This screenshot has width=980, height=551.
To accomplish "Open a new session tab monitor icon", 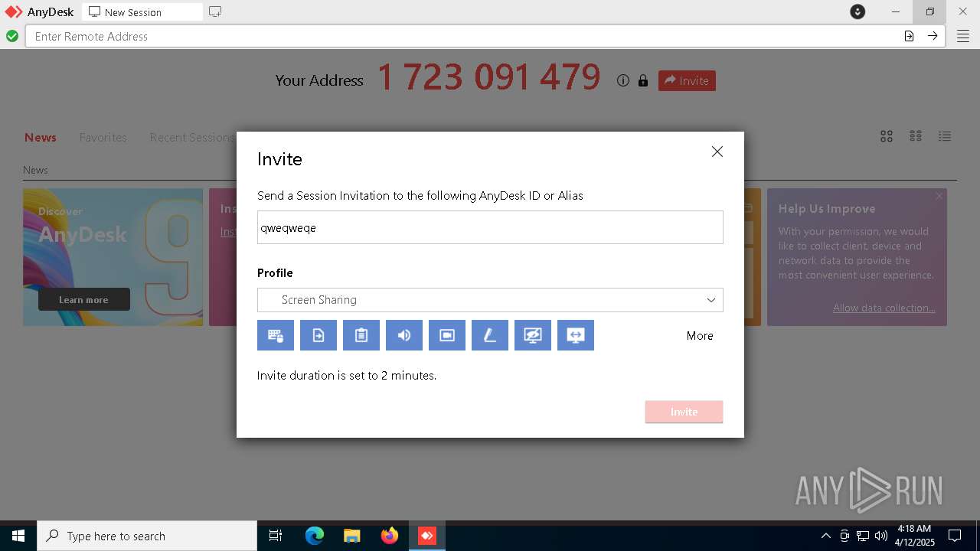I will [x=215, y=11].
